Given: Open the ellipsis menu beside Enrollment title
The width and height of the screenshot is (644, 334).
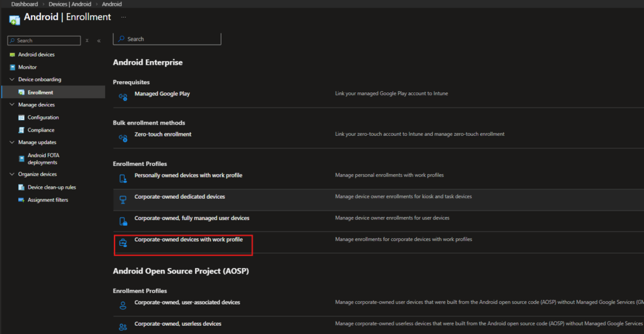Looking at the screenshot, I should pyautogui.click(x=123, y=17).
